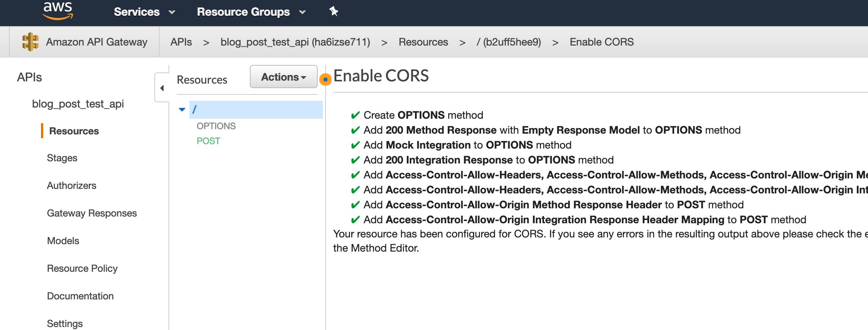Go to APIs breadcrumb

click(181, 42)
